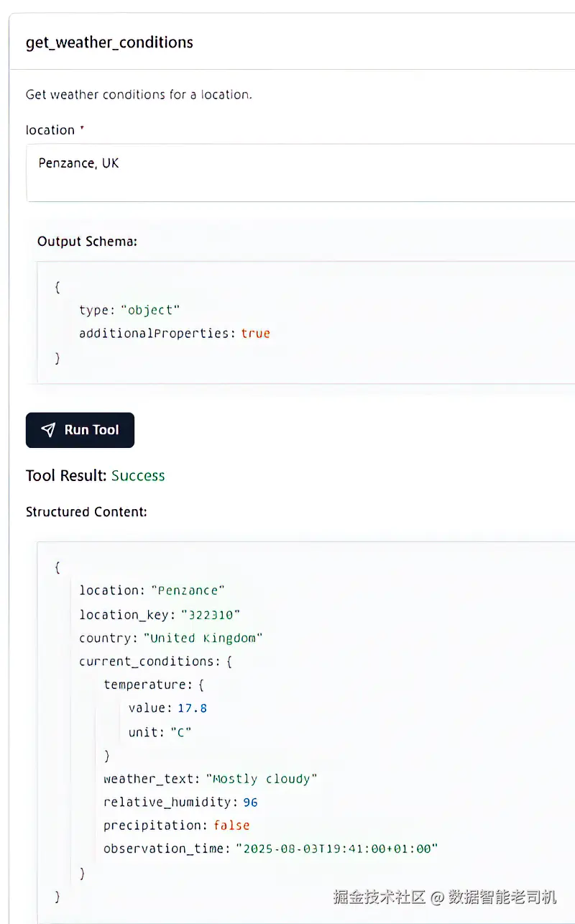The height and width of the screenshot is (924, 575).
Task: Focus the location input containing Penzance, UK
Action: 287,173
